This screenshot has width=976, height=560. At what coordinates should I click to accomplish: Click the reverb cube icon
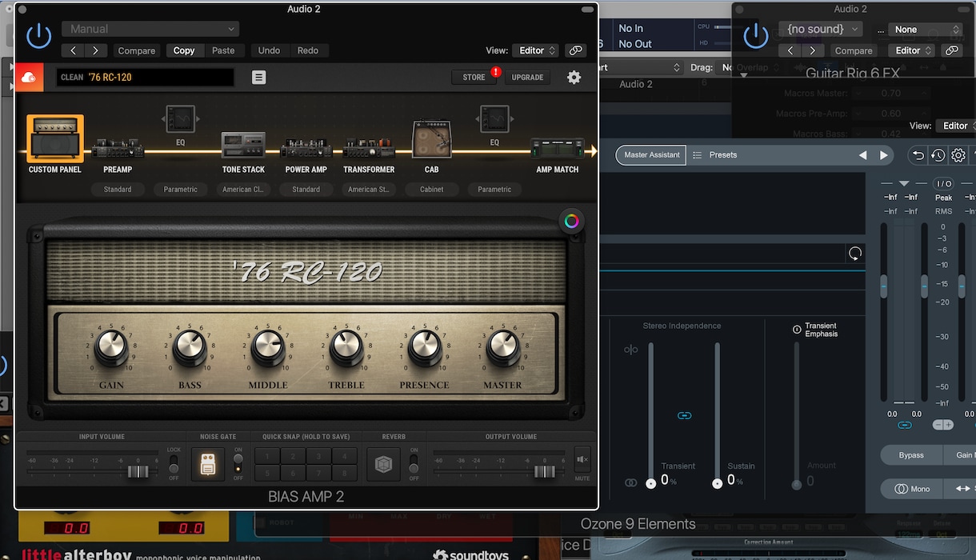[383, 466]
